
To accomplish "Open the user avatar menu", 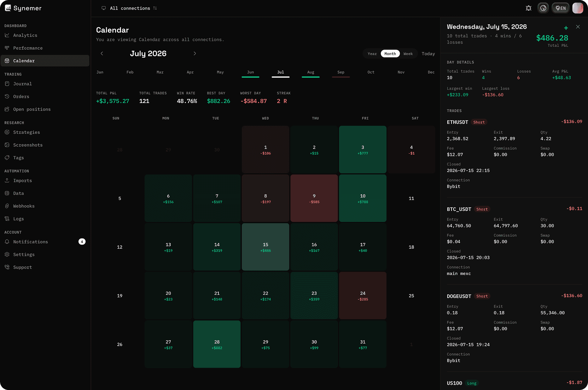I will (x=578, y=8).
